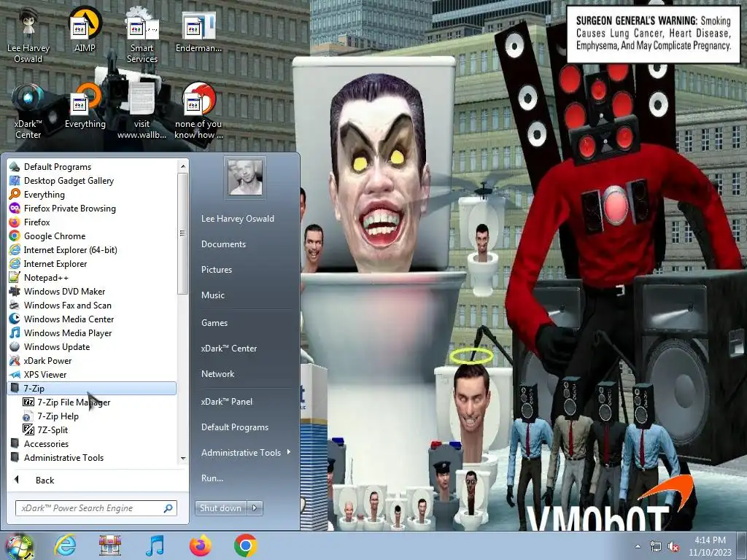Open the shut down options arrow
This screenshot has width=747, height=560.
pyautogui.click(x=255, y=508)
